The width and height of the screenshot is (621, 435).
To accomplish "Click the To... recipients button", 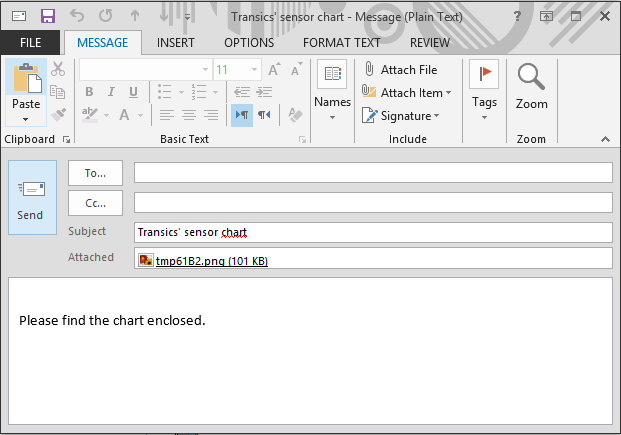I will 95,173.
